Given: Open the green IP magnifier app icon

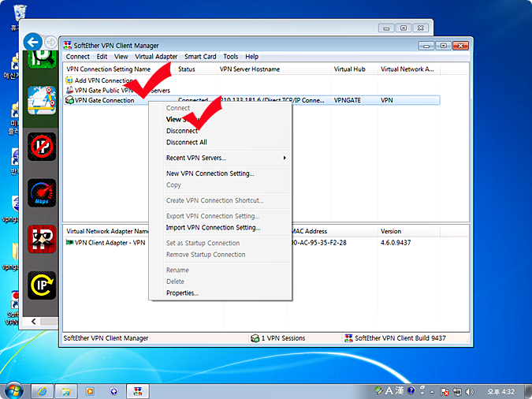Looking at the screenshot, I should tap(42, 59).
